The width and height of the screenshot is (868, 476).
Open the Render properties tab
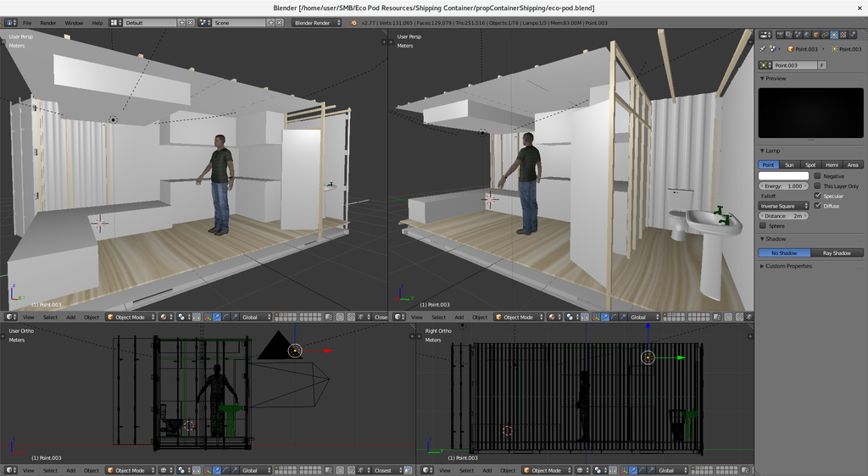coord(780,35)
